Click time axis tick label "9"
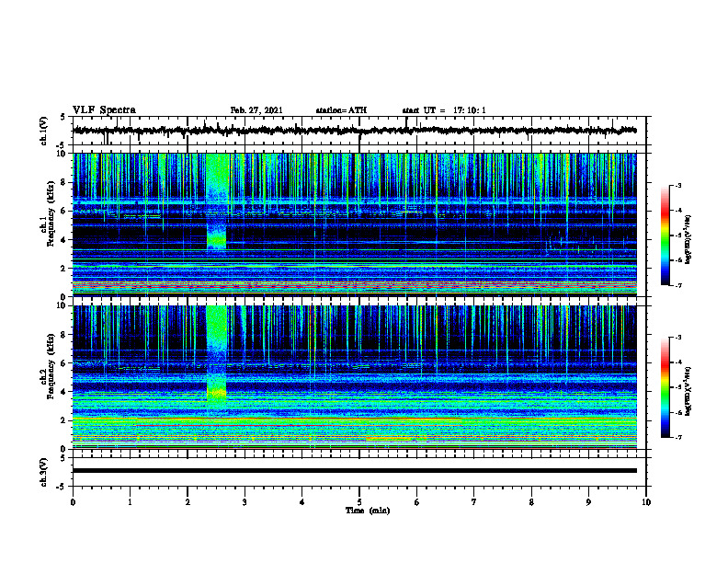 tap(588, 502)
